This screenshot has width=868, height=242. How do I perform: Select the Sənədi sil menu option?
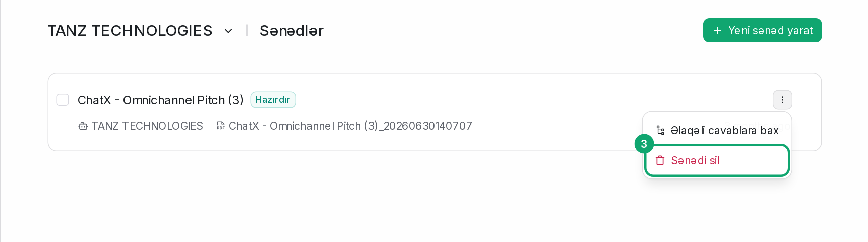(717, 160)
